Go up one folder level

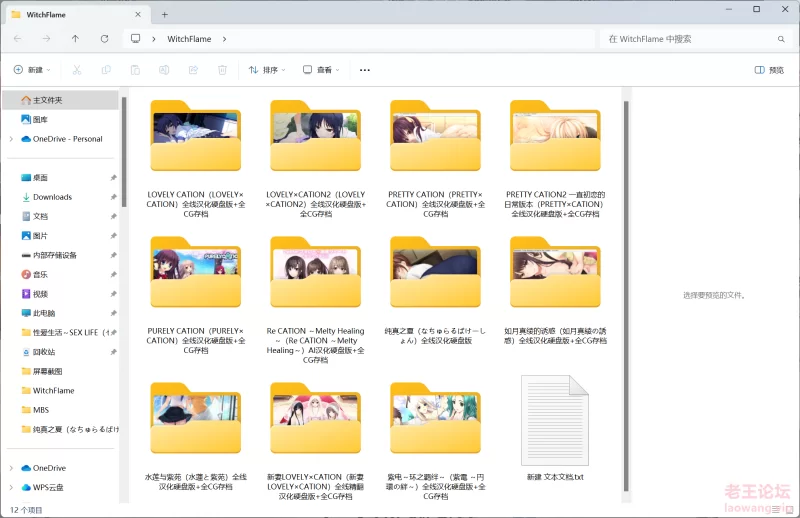tap(76, 39)
